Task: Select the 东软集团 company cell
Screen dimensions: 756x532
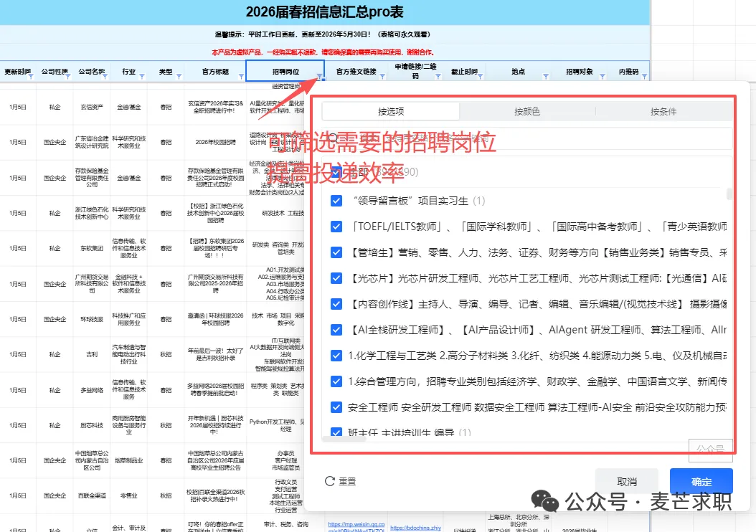Action: click(92, 249)
